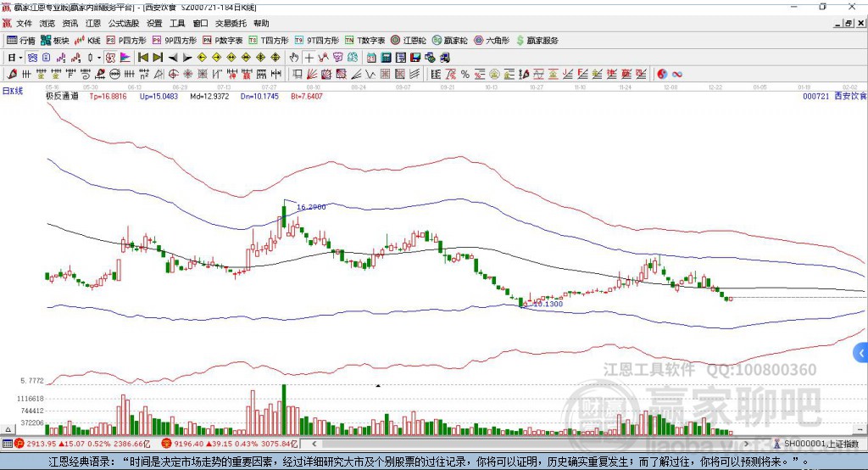Viewport: 868px width, 470px height.
Task: Click the black left-arrow step back icon
Action: click(173, 58)
